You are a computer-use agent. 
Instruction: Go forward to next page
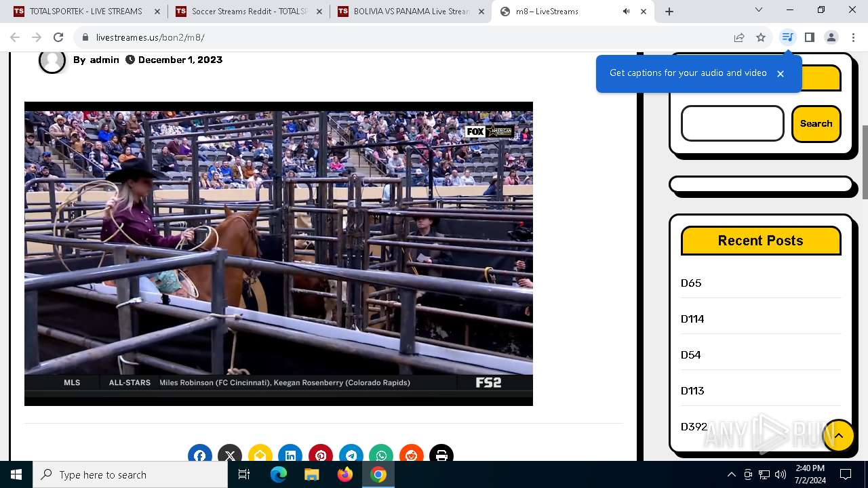(x=37, y=37)
